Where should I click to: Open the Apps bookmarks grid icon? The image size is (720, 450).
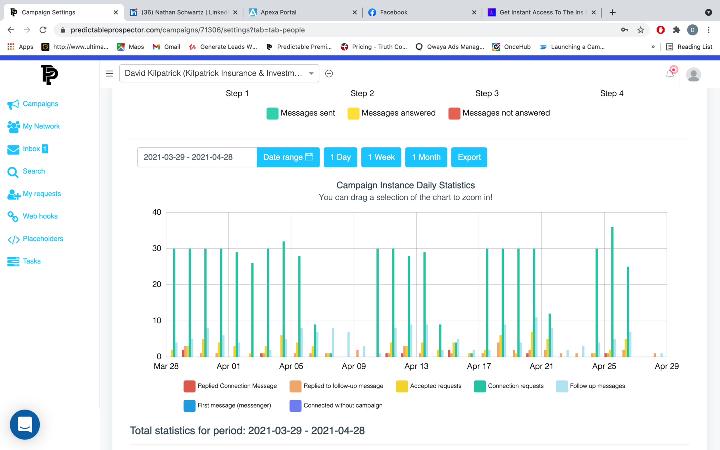11,46
